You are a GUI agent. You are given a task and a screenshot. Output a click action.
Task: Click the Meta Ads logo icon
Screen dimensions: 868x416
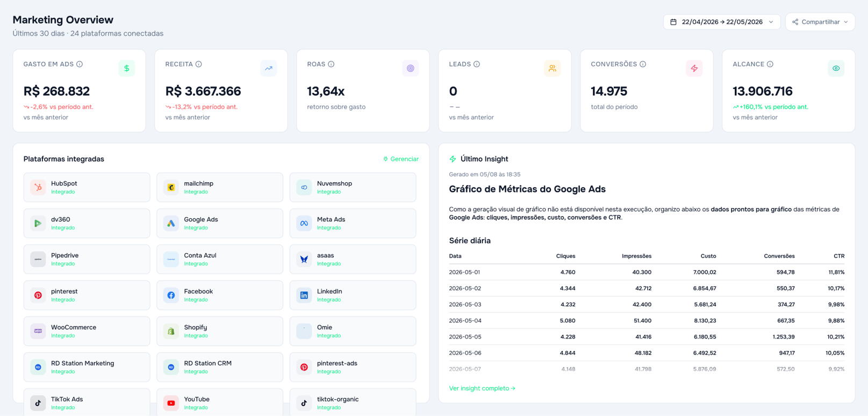[304, 224]
